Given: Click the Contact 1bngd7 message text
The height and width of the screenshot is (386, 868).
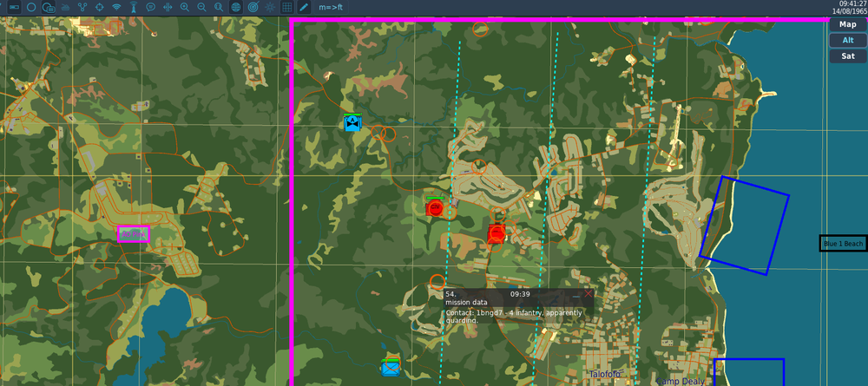Looking at the screenshot, I should pos(514,317).
